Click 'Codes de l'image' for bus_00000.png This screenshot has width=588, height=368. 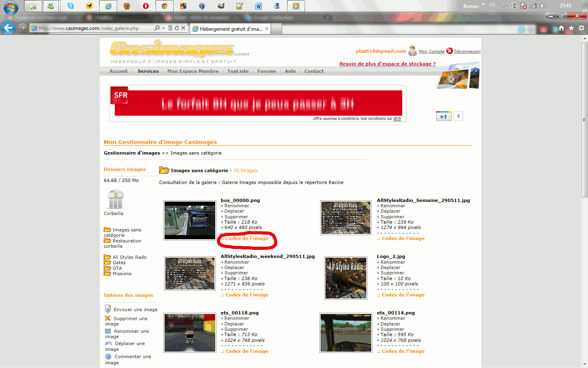click(x=247, y=238)
